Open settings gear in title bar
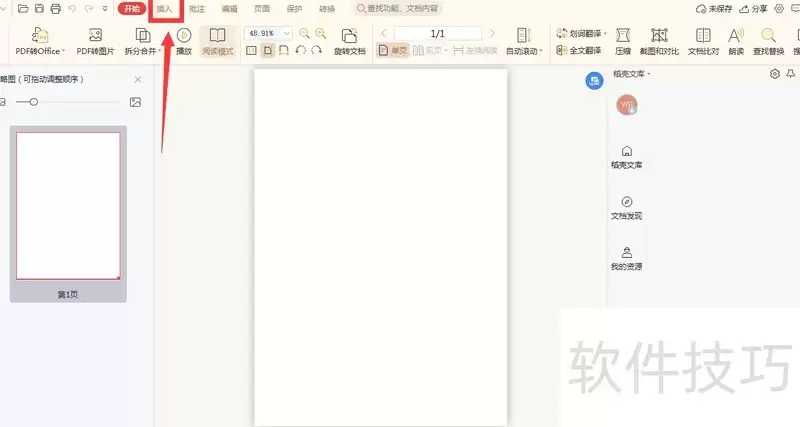Viewport: 800px width, 427px height. pos(779,9)
